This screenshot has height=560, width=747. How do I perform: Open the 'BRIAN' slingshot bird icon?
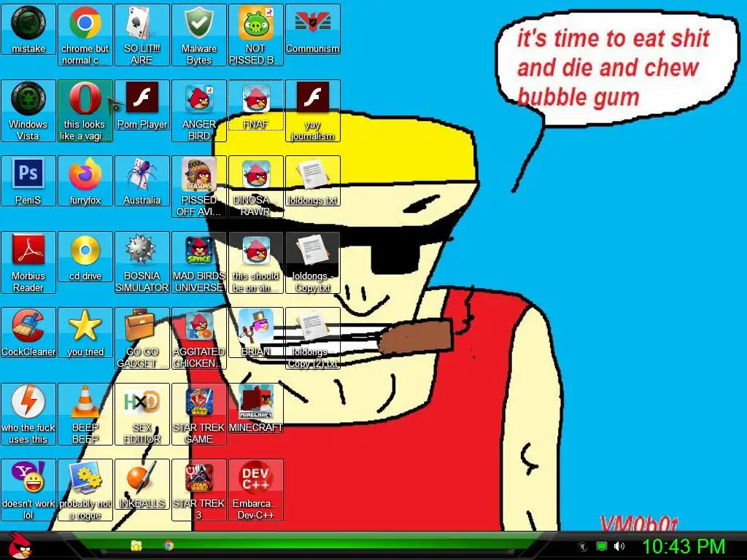pos(256,332)
